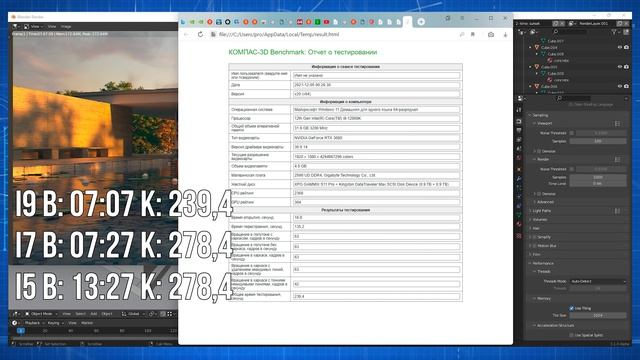Toggle Render Noise Threshold checkbox

[x=571, y=169]
